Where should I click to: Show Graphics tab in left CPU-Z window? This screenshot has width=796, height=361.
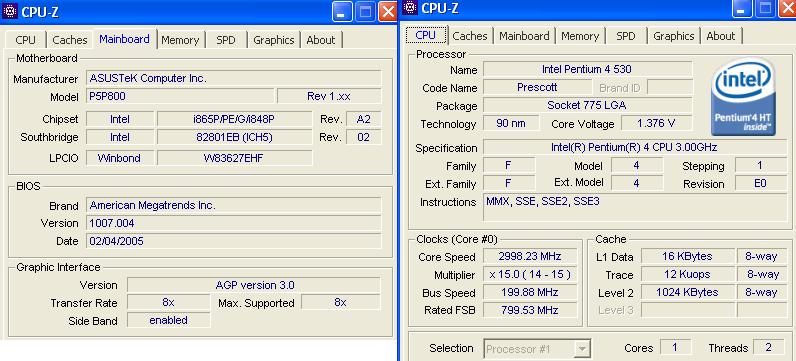[x=274, y=40]
